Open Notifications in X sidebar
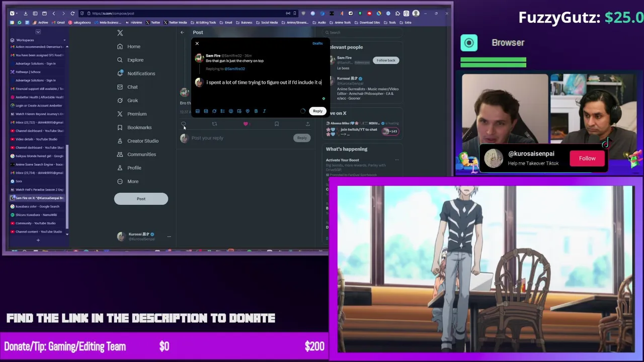 tap(136, 73)
